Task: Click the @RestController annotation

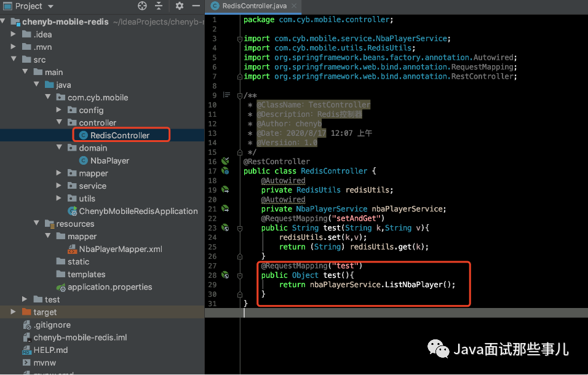Action: (x=277, y=162)
